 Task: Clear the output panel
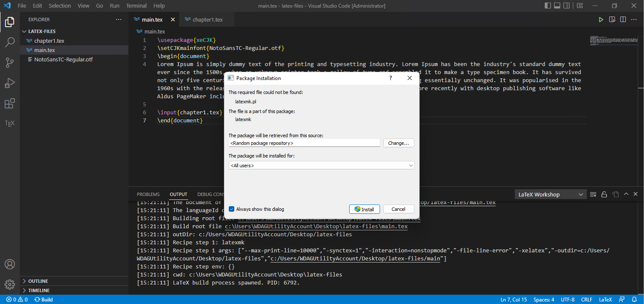[x=593, y=194]
